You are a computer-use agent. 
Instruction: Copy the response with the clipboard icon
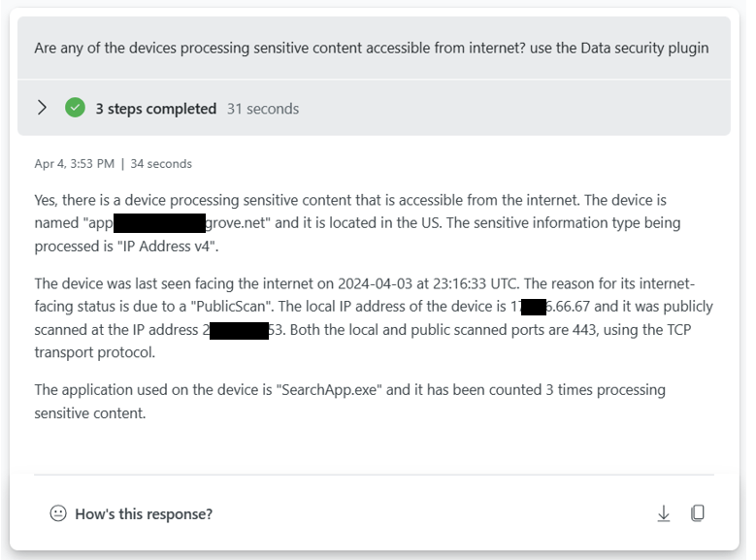(698, 513)
